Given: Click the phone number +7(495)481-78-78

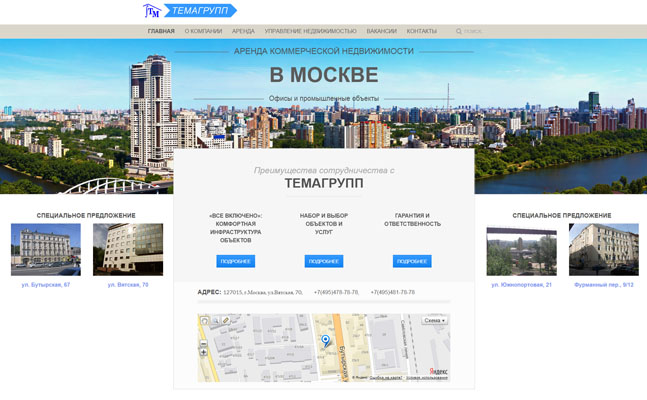Looking at the screenshot, I should pos(392,292).
